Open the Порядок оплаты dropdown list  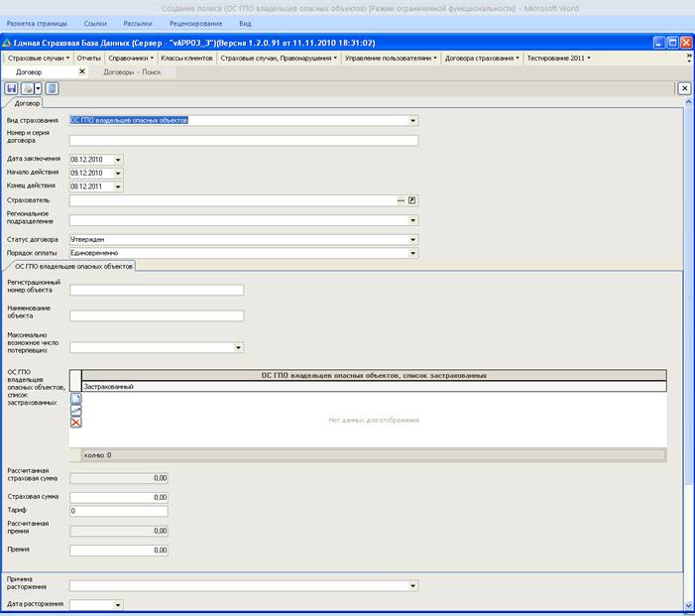click(x=412, y=253)
